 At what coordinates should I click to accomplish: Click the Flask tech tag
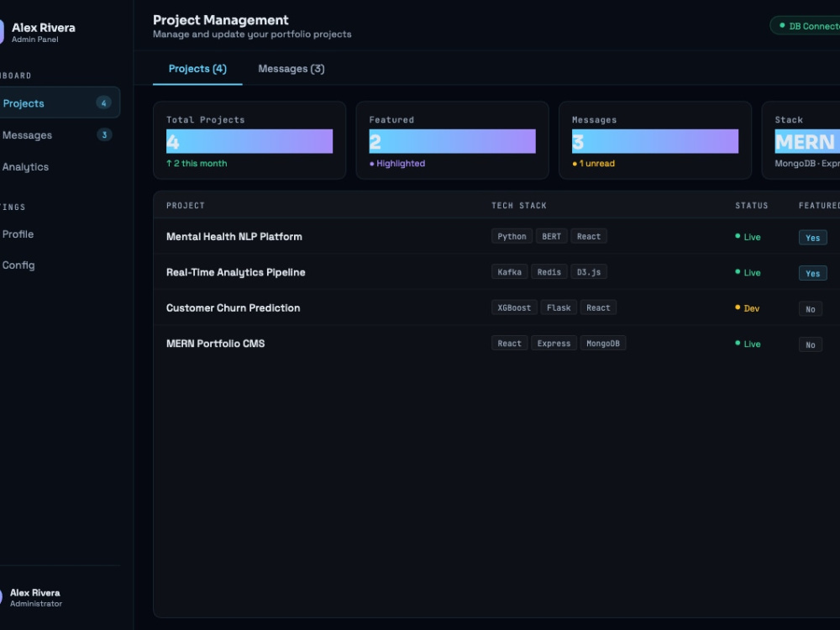pyautogui.click(x=559, y=307)
